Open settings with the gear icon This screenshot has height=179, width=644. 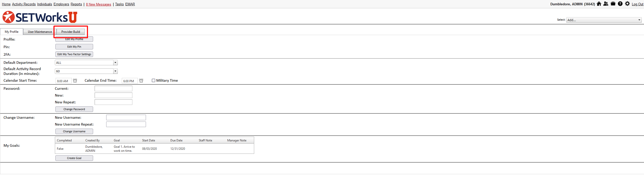(627, 4)
